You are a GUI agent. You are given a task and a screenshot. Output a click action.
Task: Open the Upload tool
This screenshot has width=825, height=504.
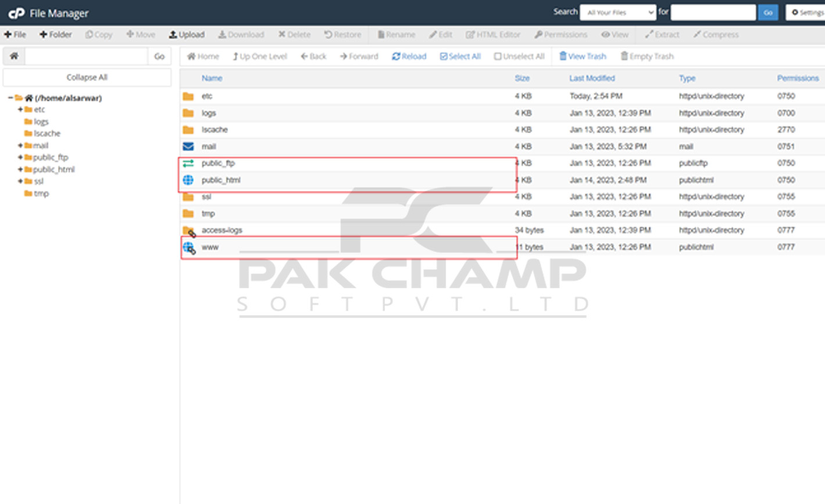pos(187,35)
